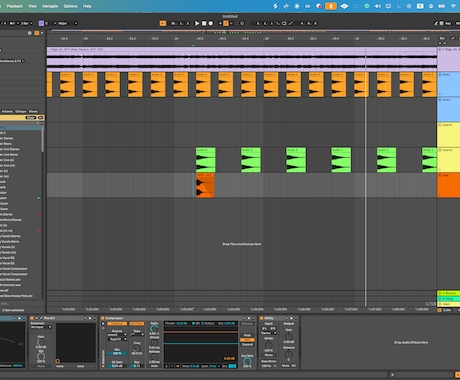Select the A Reverb return track
This screenshot has height=380, width=460.
(449, 293)
